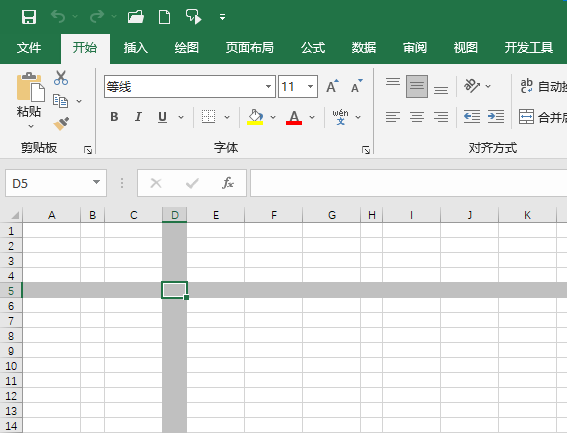Click the font size box 11
The width and height of the screenshot is (567, 433).
coord(292,86)
